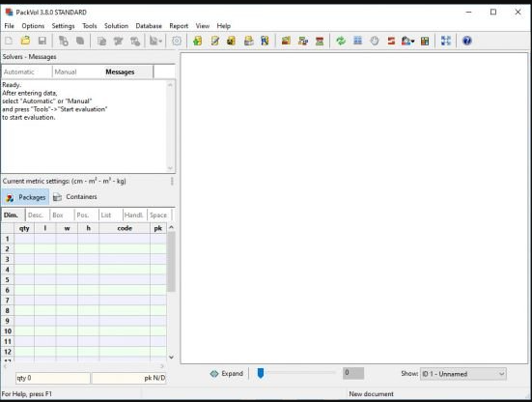Click the 'code' column header
Image resolution: width=532 pixels, height=402 pixels.
125,228
